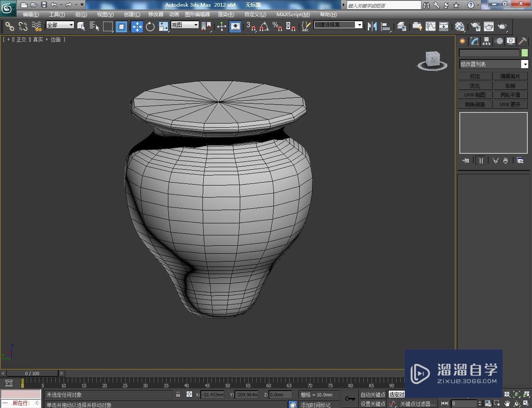The image size is (532, 408).
Task: Switch to Hierarchy command panel tab
Action: 486,41
